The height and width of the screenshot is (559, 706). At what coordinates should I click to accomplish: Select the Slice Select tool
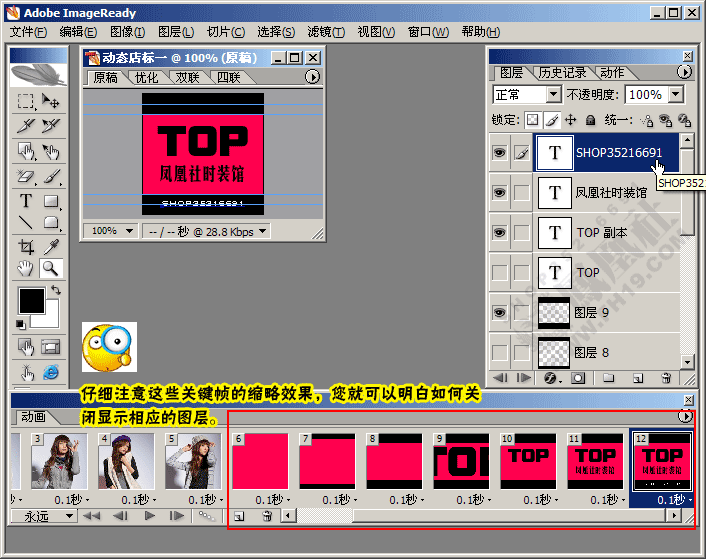[x=51, y=126]
